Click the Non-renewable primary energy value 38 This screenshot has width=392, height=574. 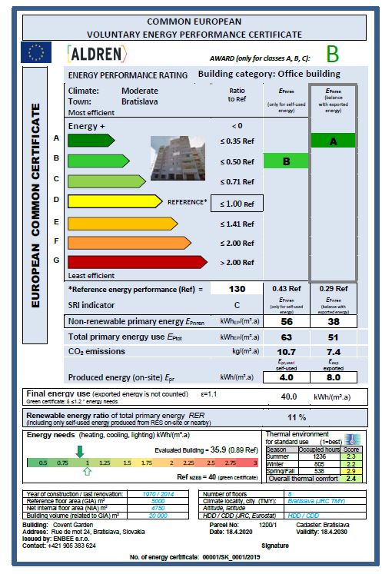tap(334, 321)
